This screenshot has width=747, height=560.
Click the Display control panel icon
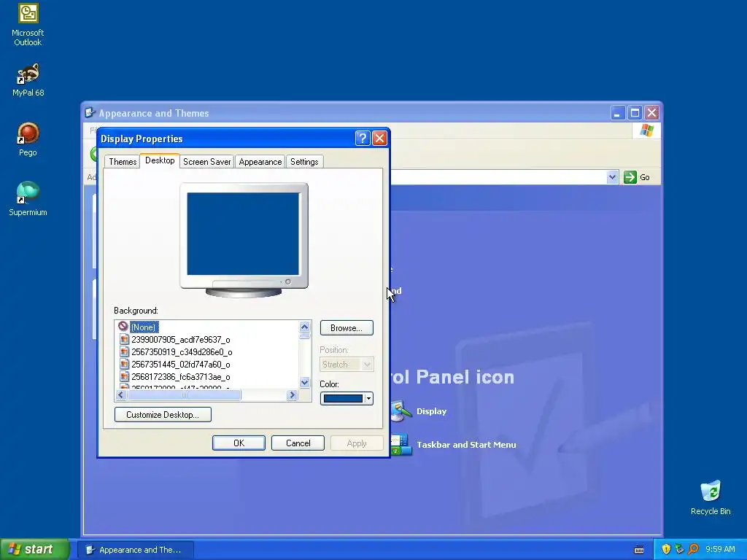click(x=401, y=411)
